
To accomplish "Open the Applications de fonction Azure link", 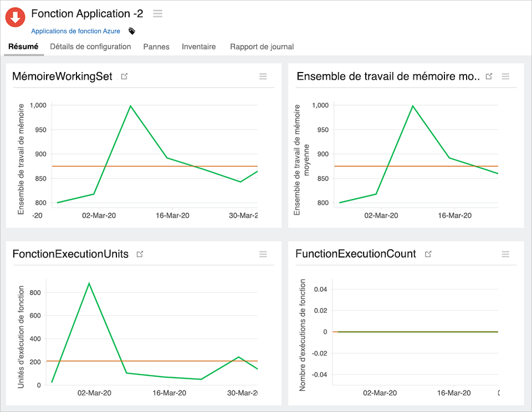I will tap(75, 31).
